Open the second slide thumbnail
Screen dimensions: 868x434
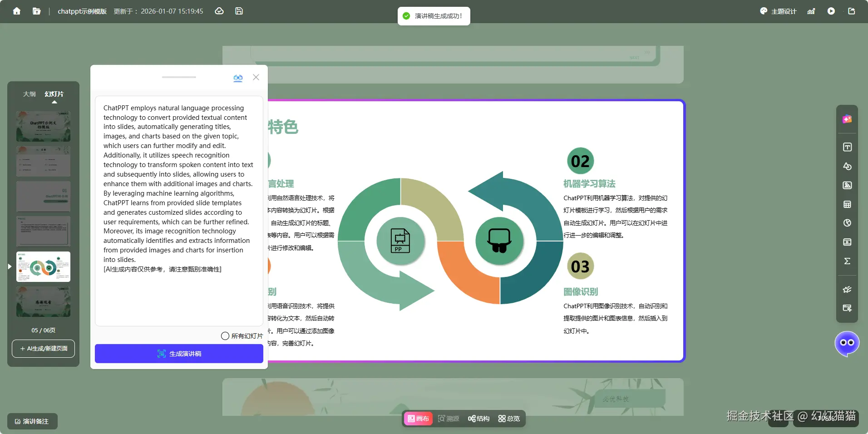point(43,162)
